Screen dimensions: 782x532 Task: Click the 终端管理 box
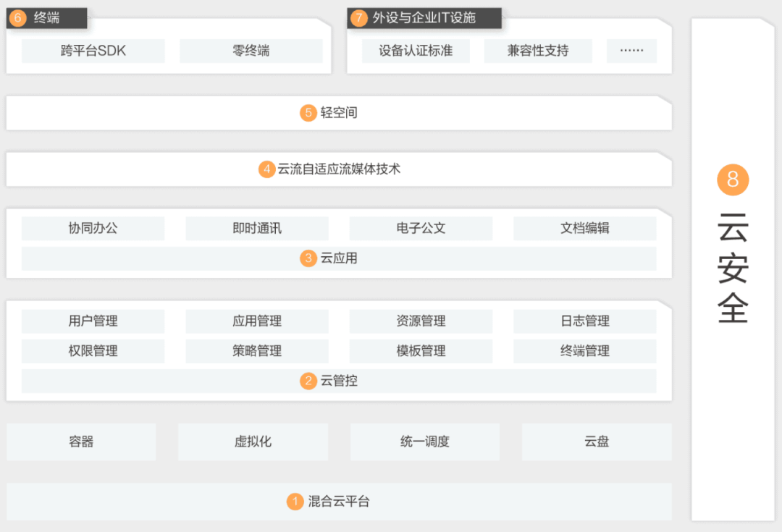pyautogui.click(x=584, y=351)
